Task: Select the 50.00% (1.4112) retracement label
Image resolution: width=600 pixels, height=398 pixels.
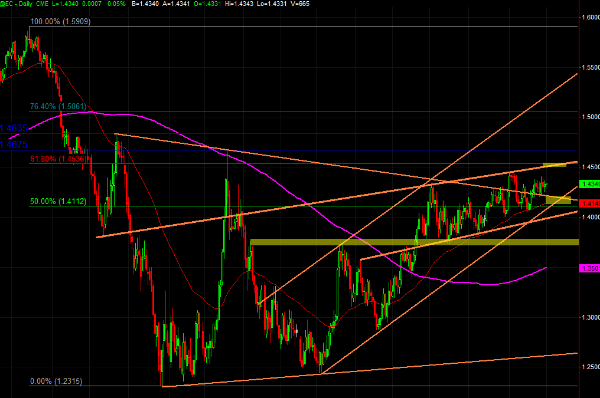Action: (58, 201)
